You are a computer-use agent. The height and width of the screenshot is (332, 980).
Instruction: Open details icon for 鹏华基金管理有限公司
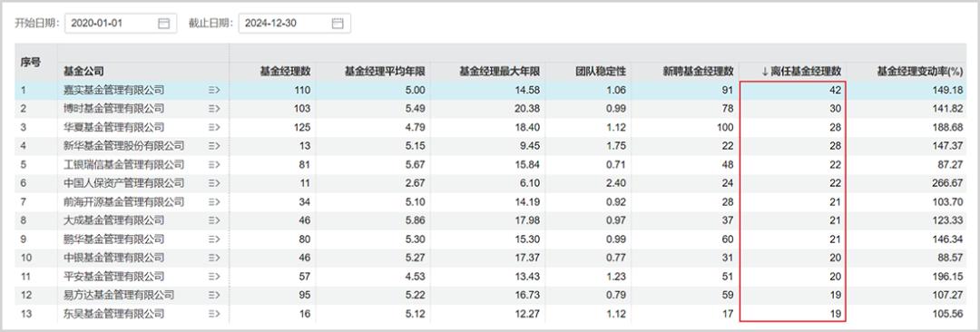tap(214, 239)
